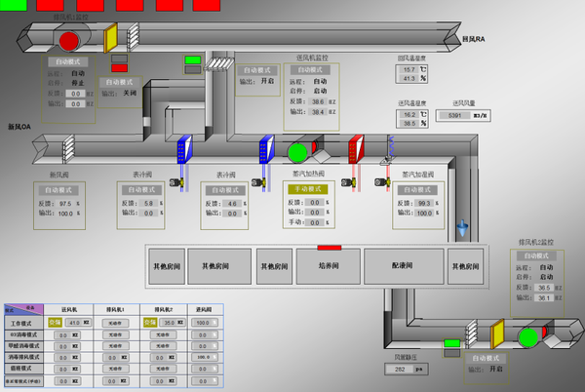The image size is (585, 392).
Task: Click the green indicator at top-left corner
Action: pyautogui.click(x=14, y=5)
